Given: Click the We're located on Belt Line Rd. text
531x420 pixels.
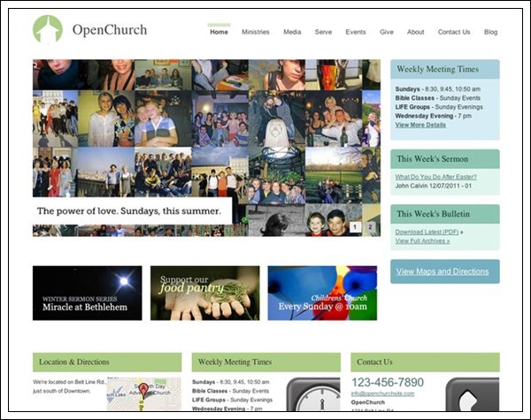Looking at the screenshot, I should tap(70, 382).
